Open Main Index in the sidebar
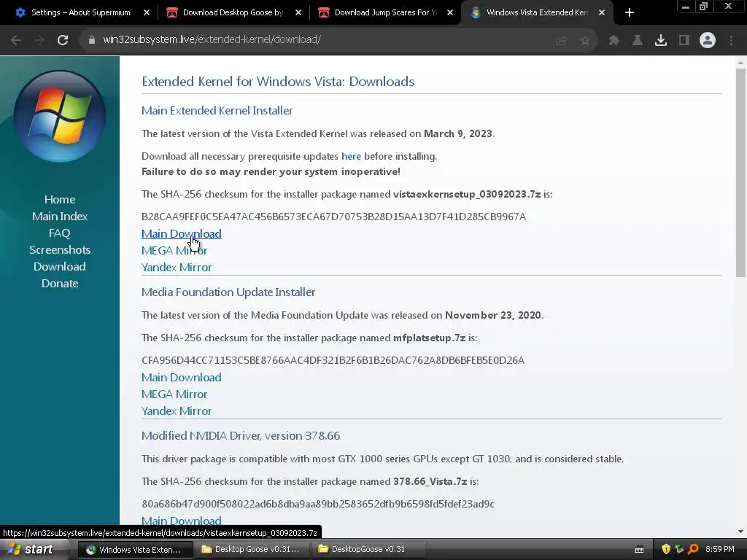 click(x=60, y=216)
